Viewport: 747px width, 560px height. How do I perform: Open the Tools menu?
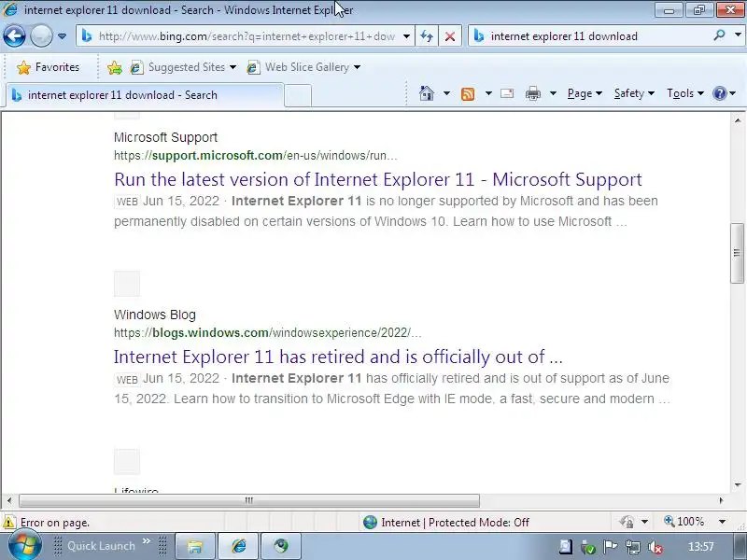685,93
